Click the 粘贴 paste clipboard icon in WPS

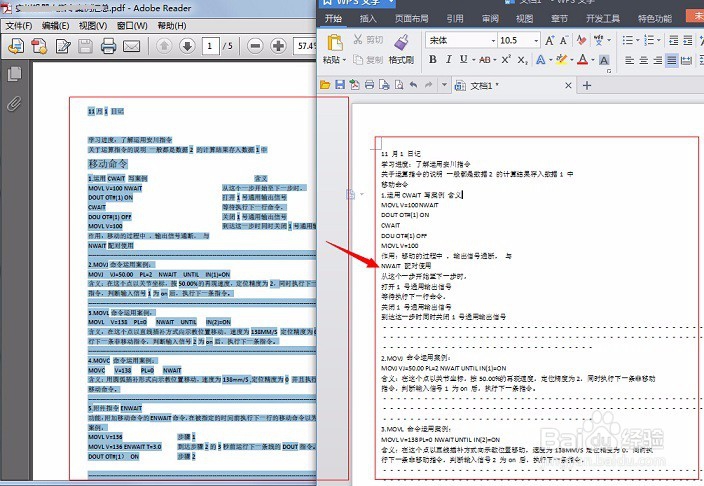pyautogui.click(x=334, y=43)
